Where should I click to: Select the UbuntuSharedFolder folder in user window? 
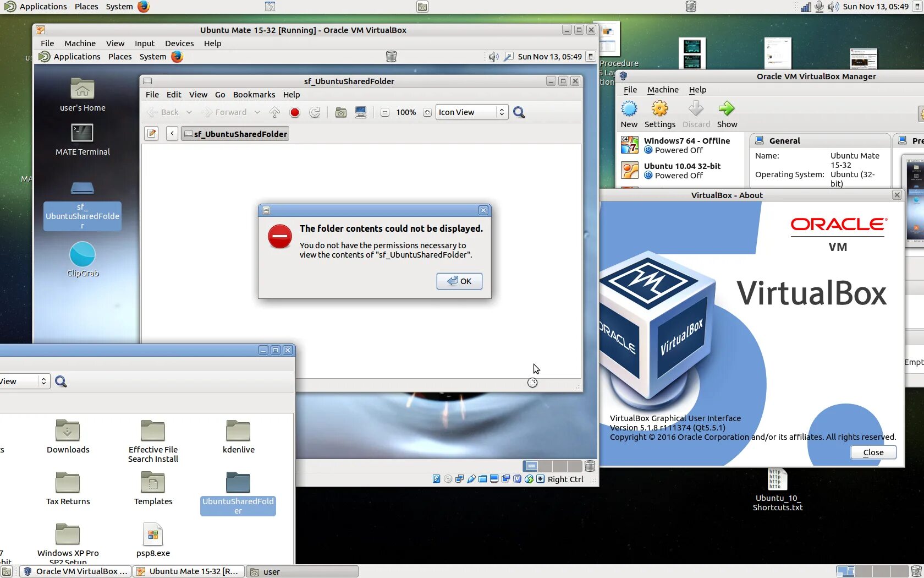tap(238, 493)
